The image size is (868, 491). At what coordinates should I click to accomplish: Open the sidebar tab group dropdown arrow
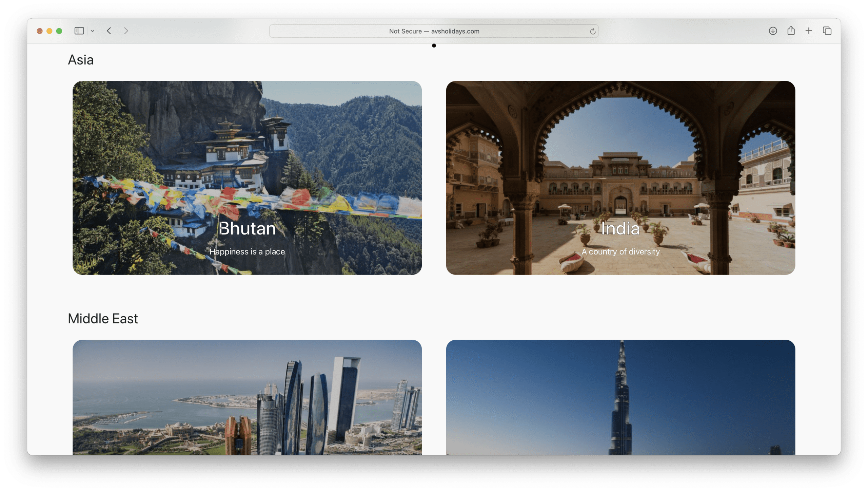click(93, 31)
